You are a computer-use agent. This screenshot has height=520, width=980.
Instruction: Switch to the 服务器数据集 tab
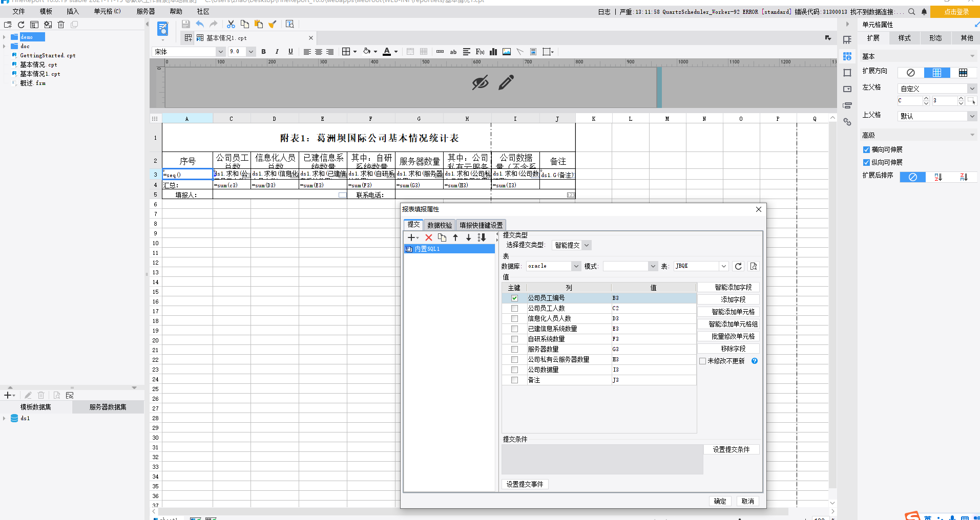(x=108, y=407)
